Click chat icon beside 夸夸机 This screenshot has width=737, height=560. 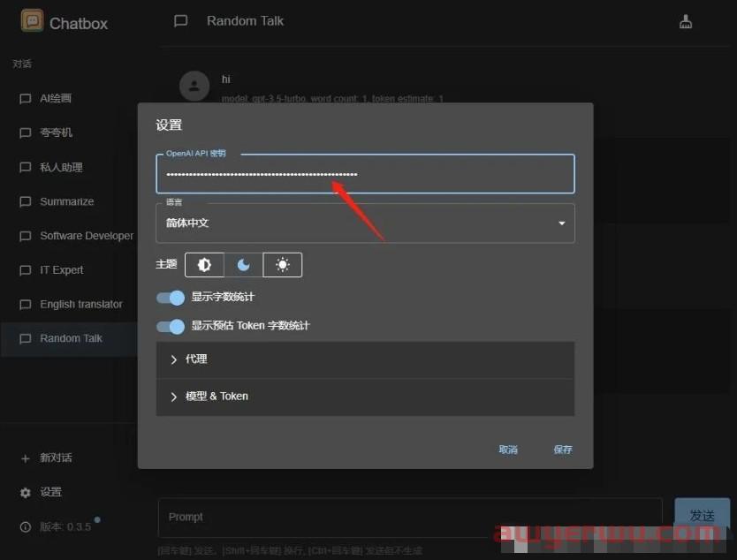tap(25, 133)
